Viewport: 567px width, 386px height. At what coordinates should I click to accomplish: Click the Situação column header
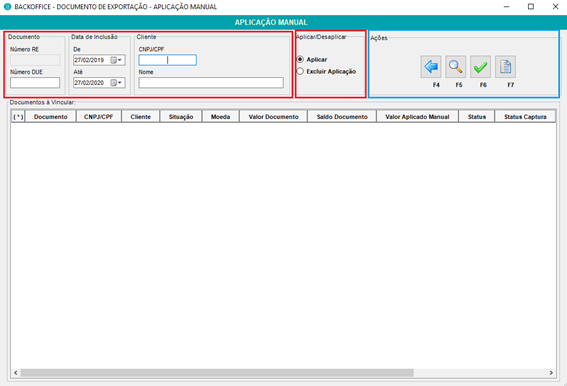coord(181,117)
